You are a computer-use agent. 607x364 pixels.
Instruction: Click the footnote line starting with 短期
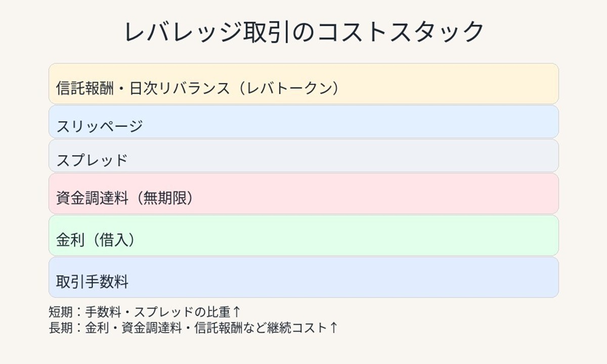[x=145, y=312]
